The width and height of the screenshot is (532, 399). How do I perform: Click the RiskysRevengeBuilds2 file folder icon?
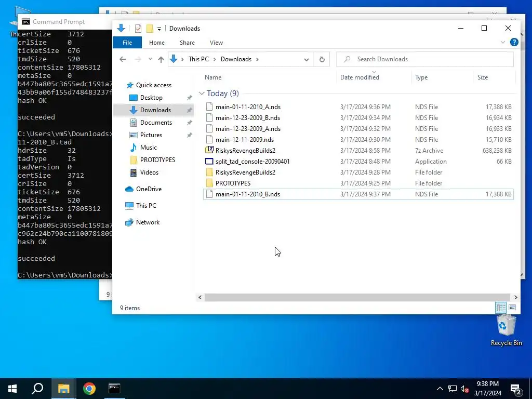tap(209, 172)
